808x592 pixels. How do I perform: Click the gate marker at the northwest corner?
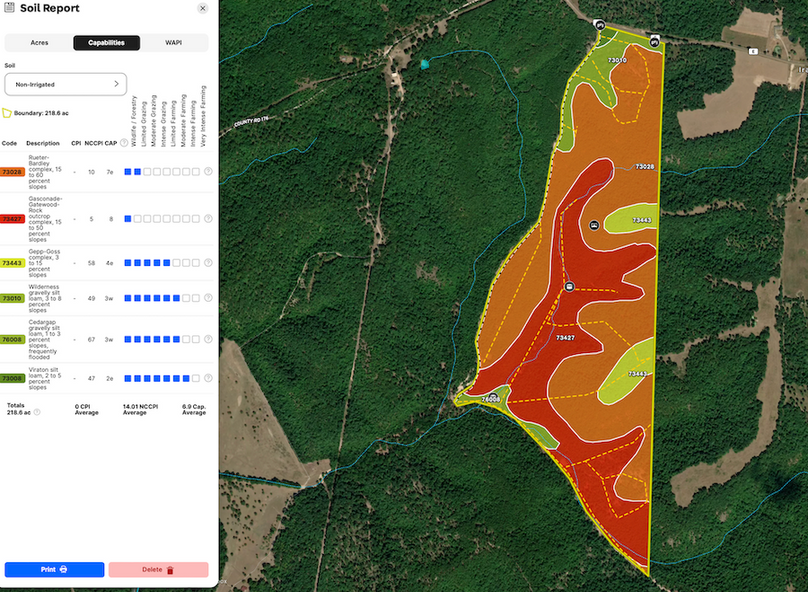point(600,25)
